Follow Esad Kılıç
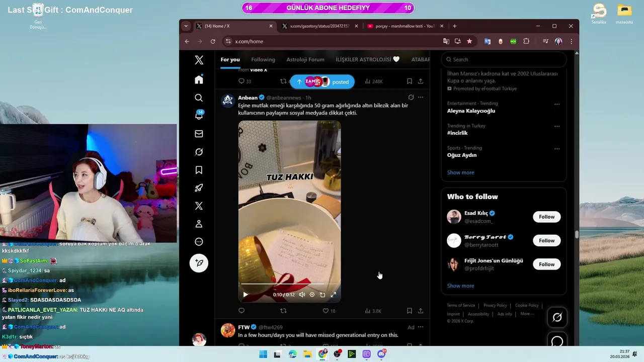 click(x=546, y=217)
